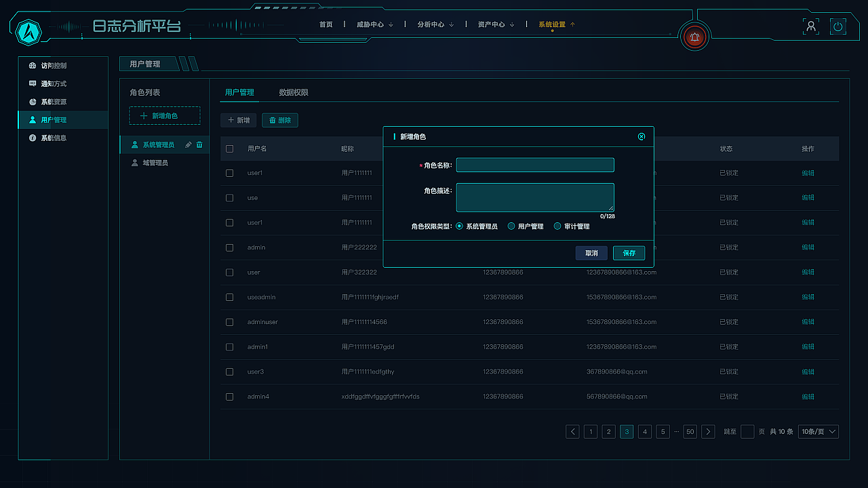
Task: Click the power logout icon
Action: point(838,27)
